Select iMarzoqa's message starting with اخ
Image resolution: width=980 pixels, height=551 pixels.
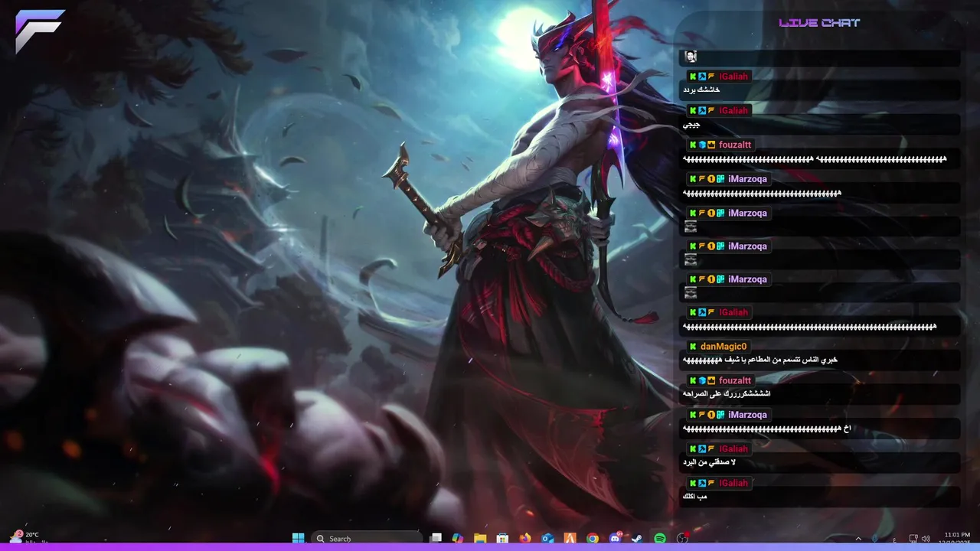tap(766, 429)
